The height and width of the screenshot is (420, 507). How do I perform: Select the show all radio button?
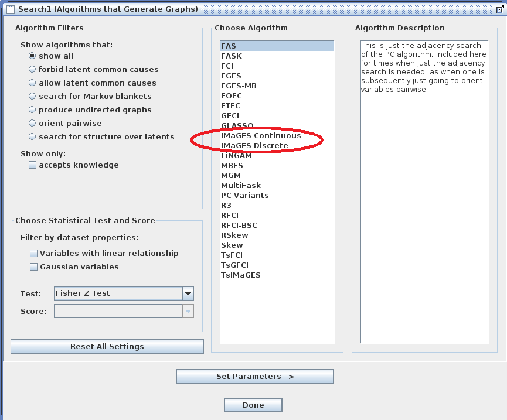[33, 56]
